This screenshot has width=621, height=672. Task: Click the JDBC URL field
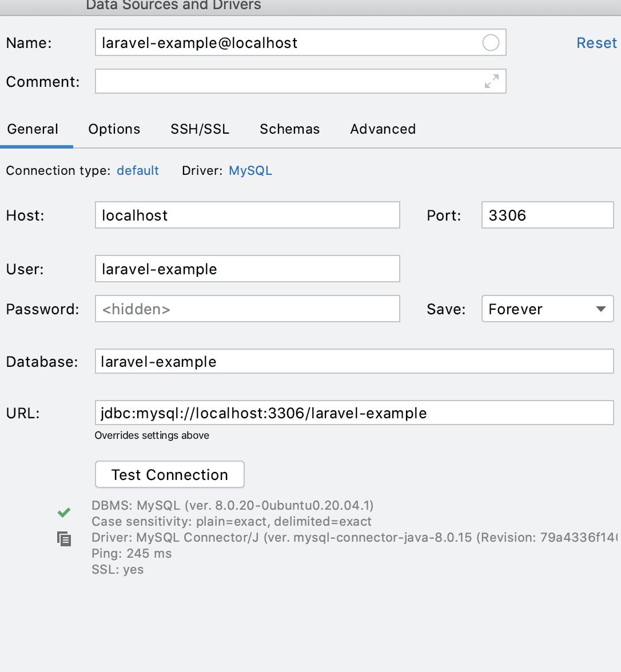(x=355, y=413)
